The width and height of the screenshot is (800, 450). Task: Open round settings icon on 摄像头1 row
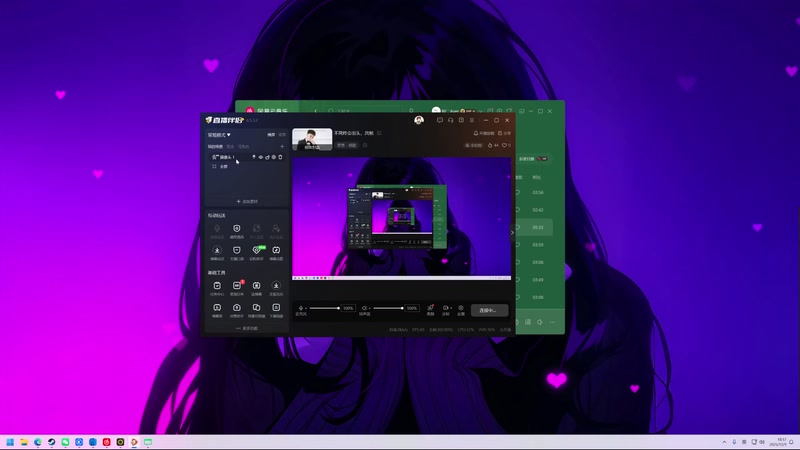pos(273,157)
